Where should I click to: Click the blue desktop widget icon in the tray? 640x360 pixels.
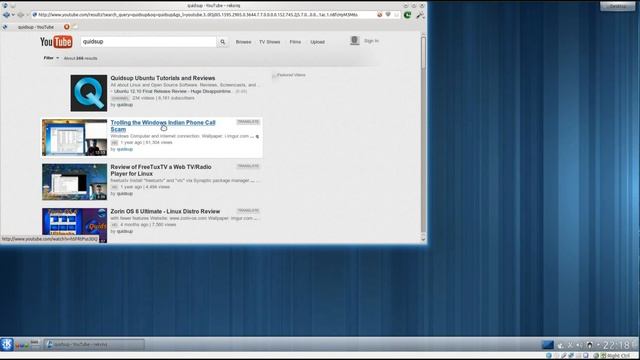pos(547,345)
